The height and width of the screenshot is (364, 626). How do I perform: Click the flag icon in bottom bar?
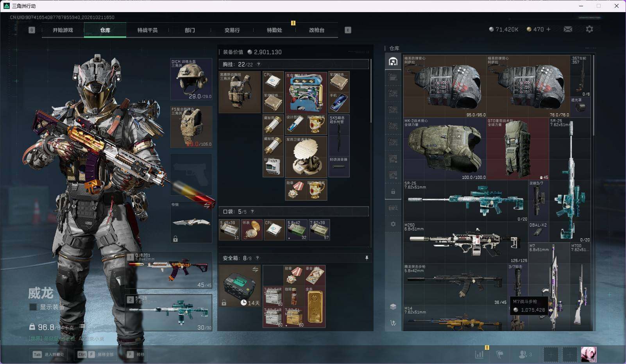(499, 354)
